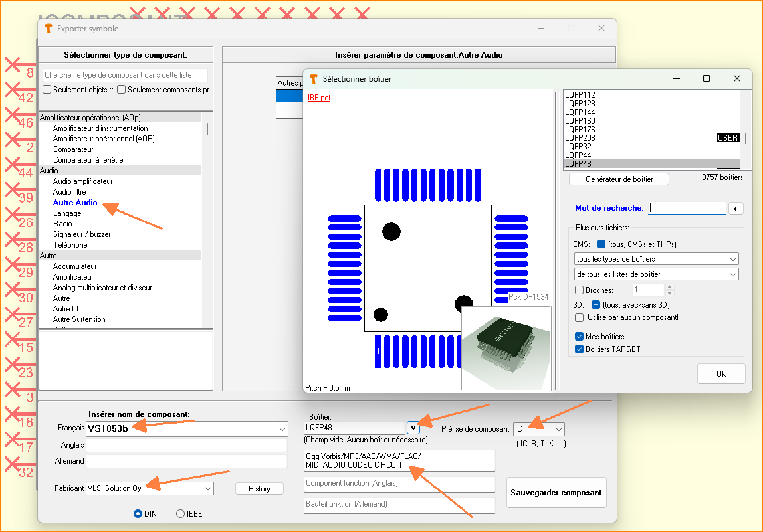Choose 'Audio filtre' in component type list
Screen dimensions: 763x532
click(70, 192)
